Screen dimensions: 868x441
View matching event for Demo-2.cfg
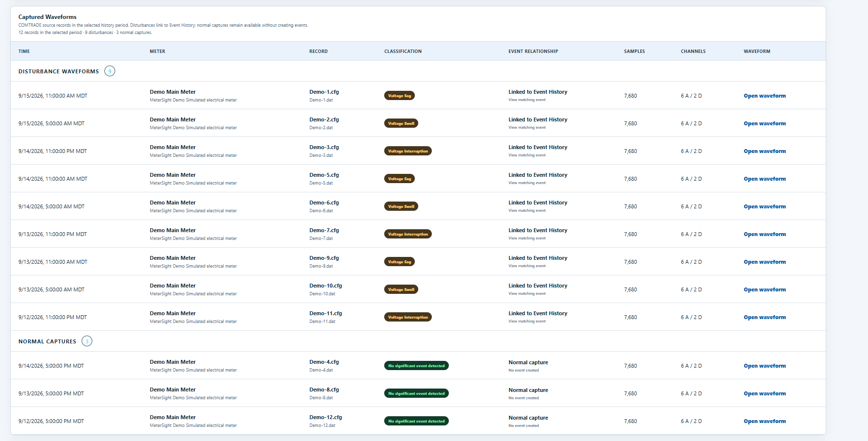pos(527,128)
